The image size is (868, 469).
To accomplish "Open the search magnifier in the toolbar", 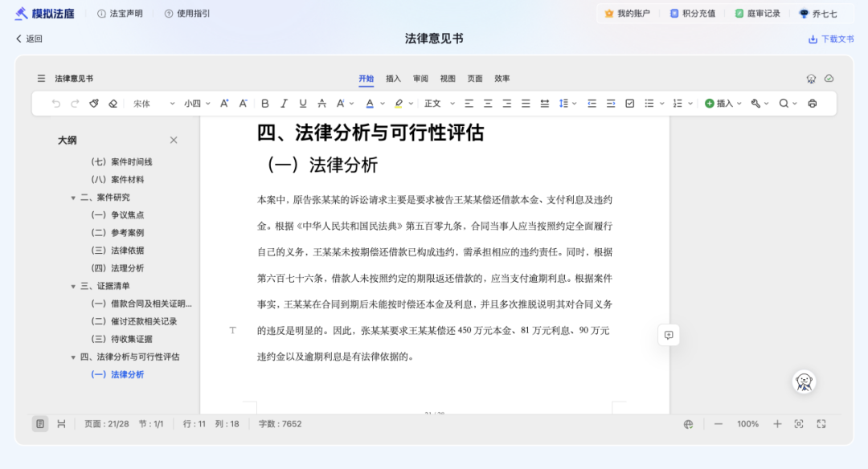I will (x=784, y=104).
